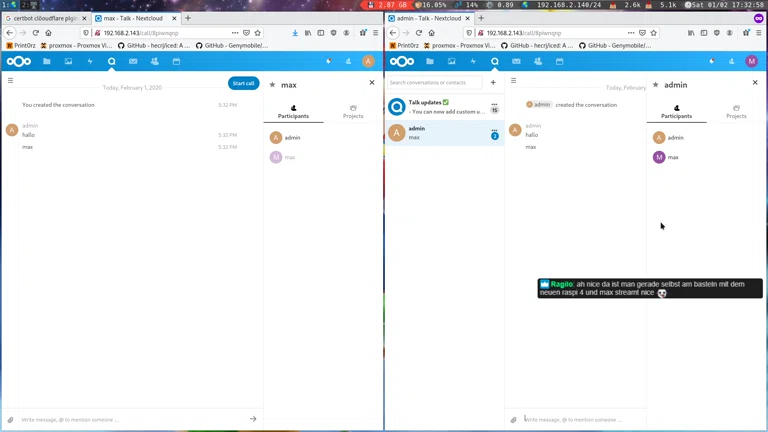The image size is (768, 432).
Task: Select Participants tab in right window sidebar
Action: point(676,112)
